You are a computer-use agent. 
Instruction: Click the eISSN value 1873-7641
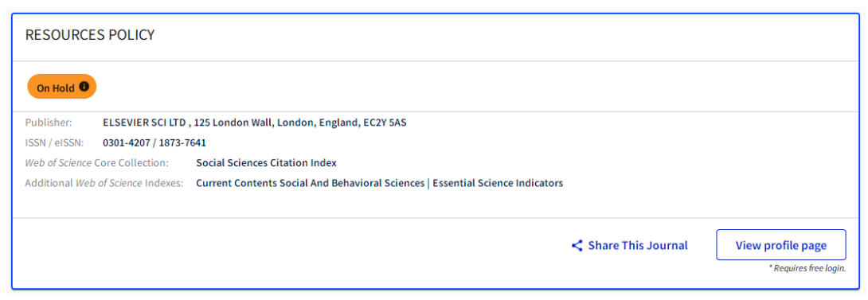pyautogui.click(x=182, y=142)
